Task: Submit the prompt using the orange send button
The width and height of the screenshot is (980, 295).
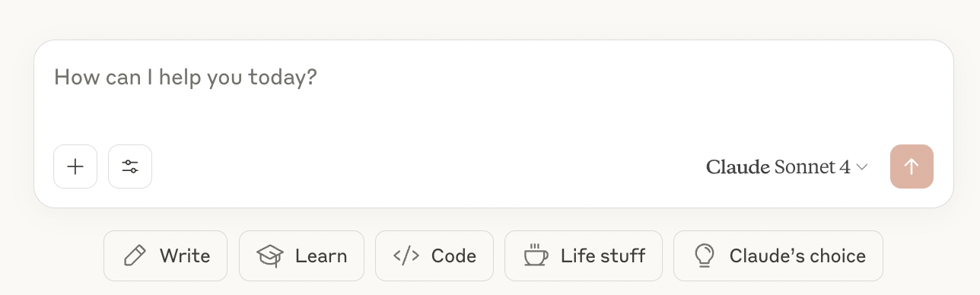Action: [912, 167]
